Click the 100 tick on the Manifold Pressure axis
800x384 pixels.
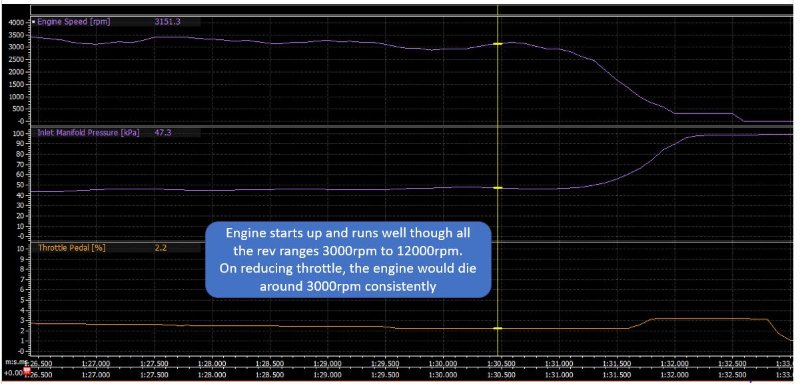pos(18,134)
